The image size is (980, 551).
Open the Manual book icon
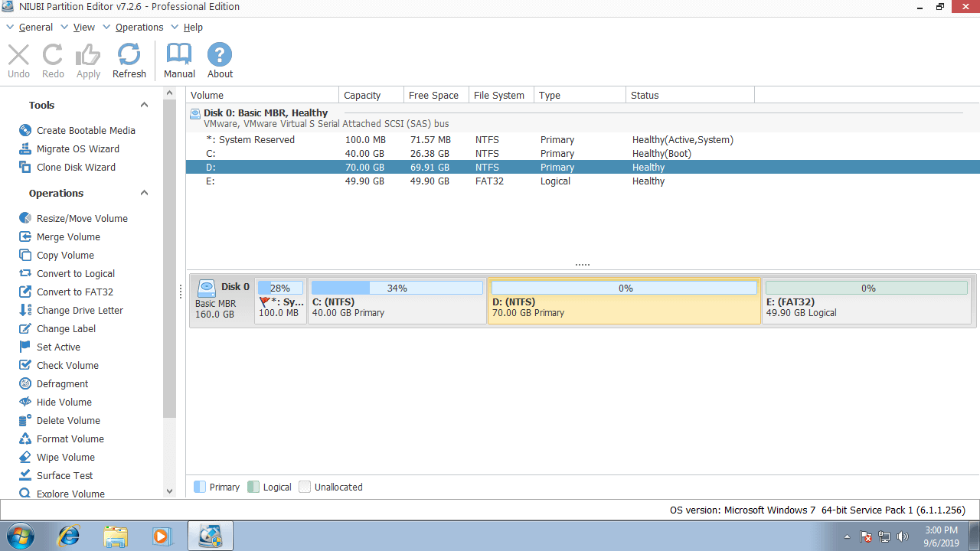179,55
